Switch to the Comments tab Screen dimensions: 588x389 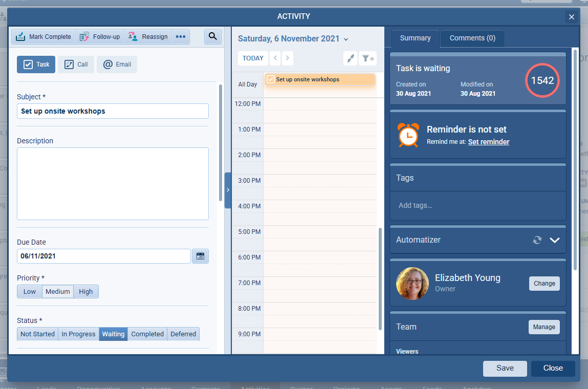point(472,38)
